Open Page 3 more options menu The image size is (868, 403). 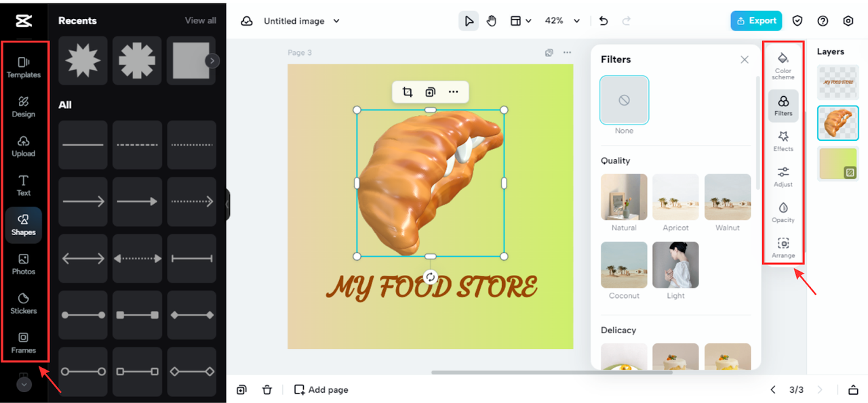(567, 53)
